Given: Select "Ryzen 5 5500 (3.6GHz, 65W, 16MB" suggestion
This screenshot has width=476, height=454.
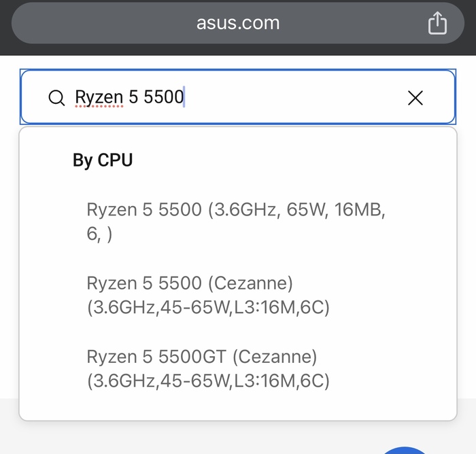Looking at the screenshot, I should tap(236, 209).
